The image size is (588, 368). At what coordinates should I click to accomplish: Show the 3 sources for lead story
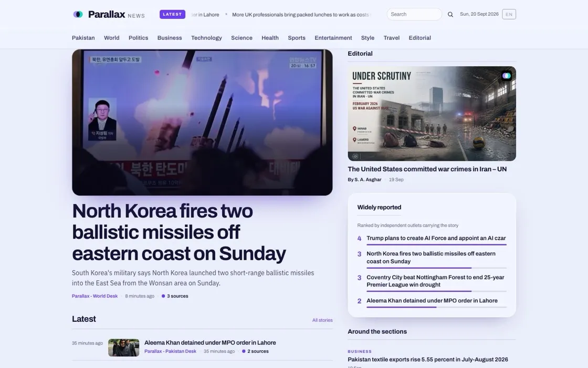point(175,296)
